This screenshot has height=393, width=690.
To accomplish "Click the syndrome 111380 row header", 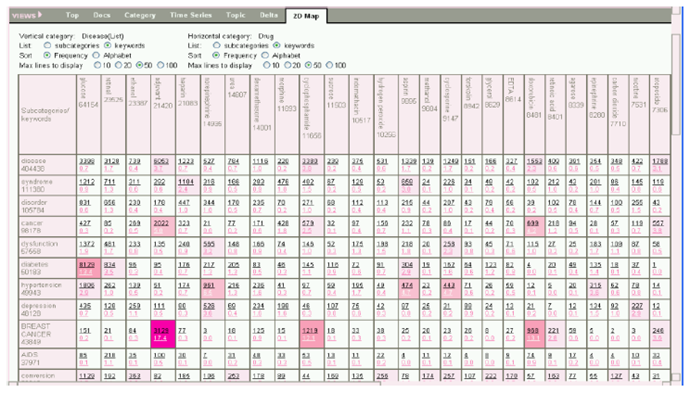I will pos(47,185).
